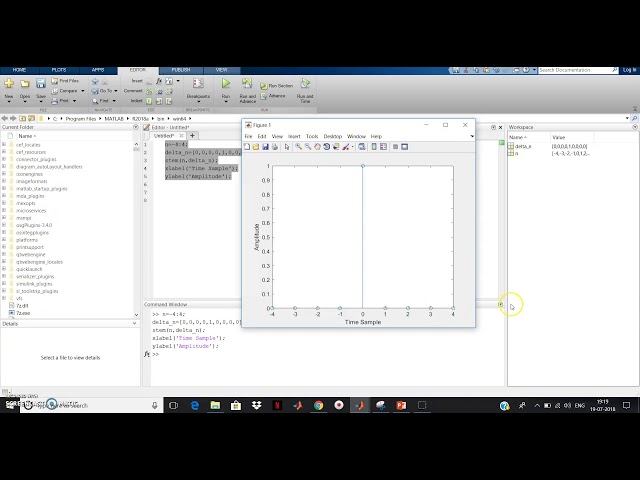
Task: Open the Tools menu in Figure 1
Action: (312, 136)
